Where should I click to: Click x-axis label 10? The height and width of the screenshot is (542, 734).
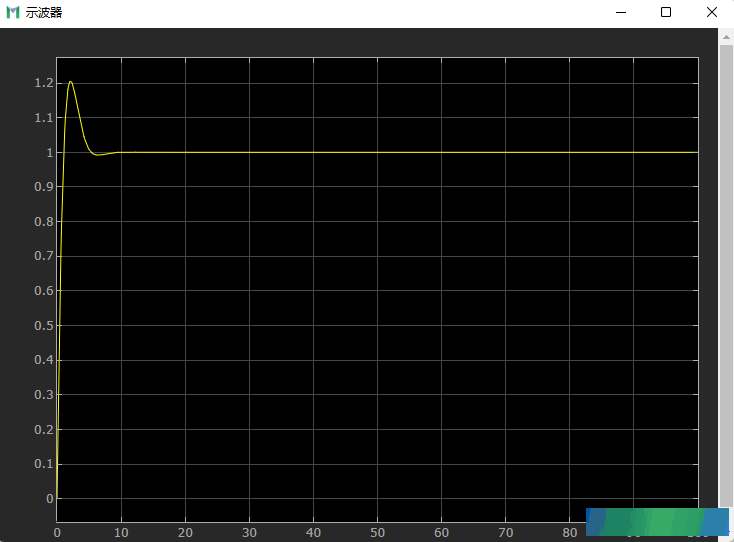[121, 533]
